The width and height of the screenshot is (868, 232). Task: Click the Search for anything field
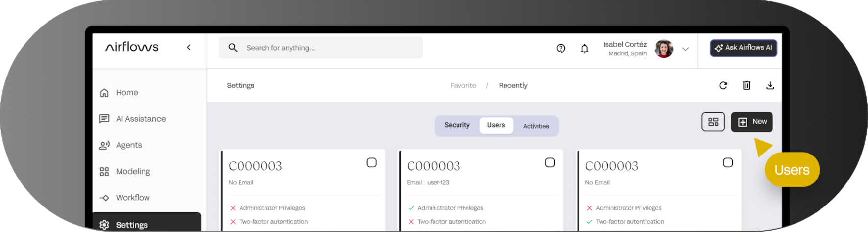(328, 48)
